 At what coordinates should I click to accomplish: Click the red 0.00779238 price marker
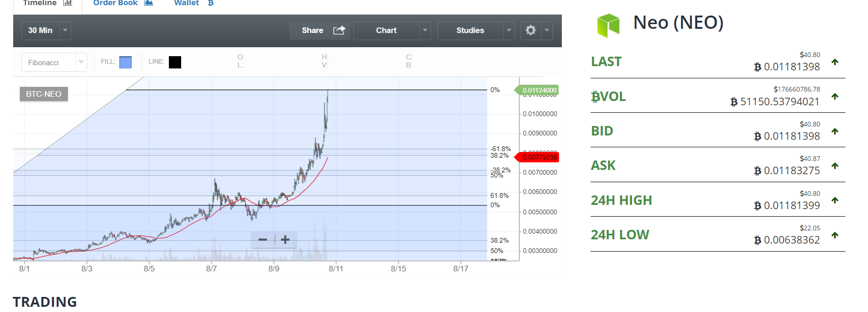(537, 157)
